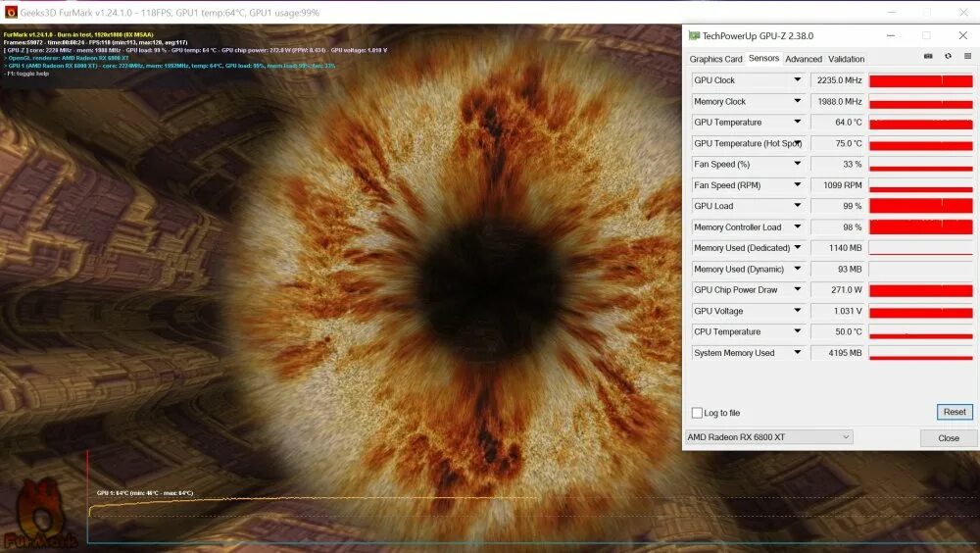Open the Memory Clock sensor dropdown

point(798,101)
